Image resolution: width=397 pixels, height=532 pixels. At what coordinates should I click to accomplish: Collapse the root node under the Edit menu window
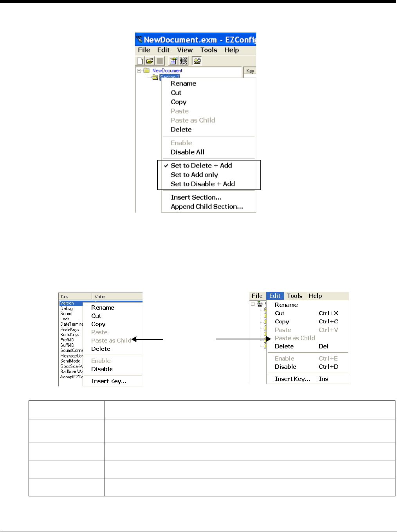(253, 304)
